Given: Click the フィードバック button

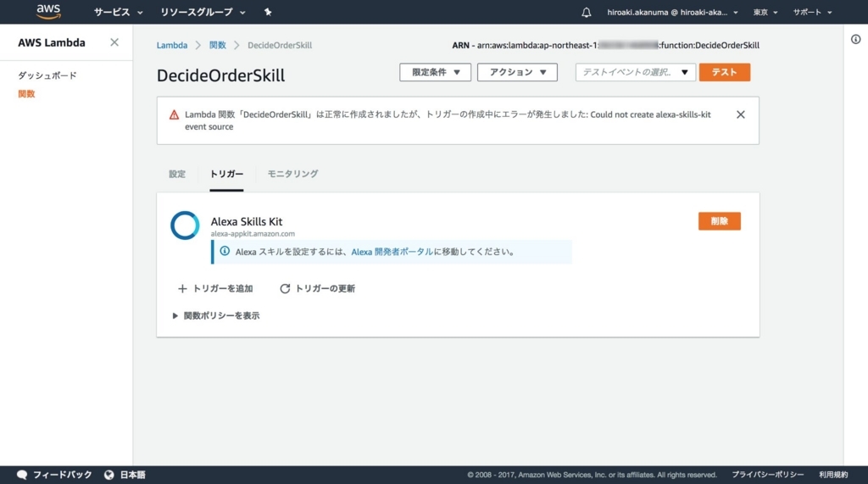Looking at the screenshot, I should (54, 475).
